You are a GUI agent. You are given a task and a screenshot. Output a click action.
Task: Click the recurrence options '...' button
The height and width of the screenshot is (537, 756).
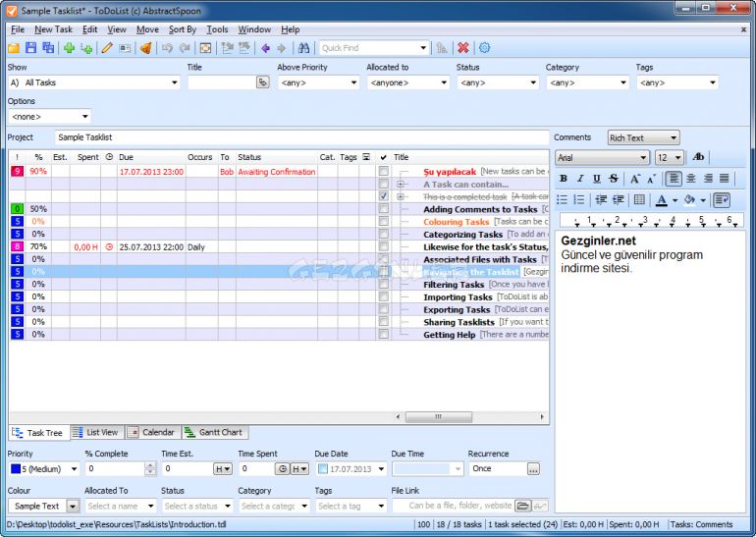point(533,468)
